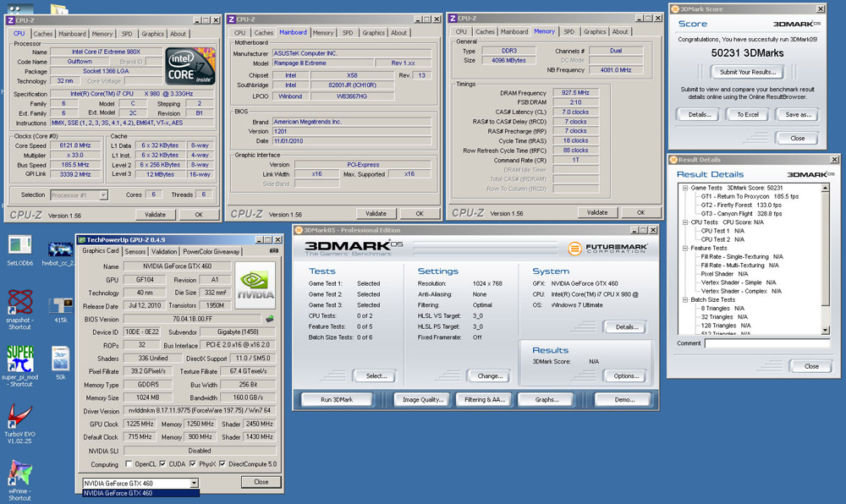The height and width of the screenshot is (504, 846).
Task: Click the NVIDIA logo in GPU-Z
Action: point(255,285)
